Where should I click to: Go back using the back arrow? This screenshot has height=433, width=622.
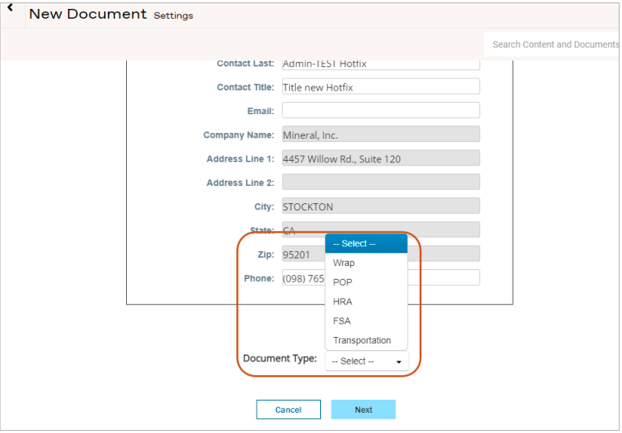point(10,8)
